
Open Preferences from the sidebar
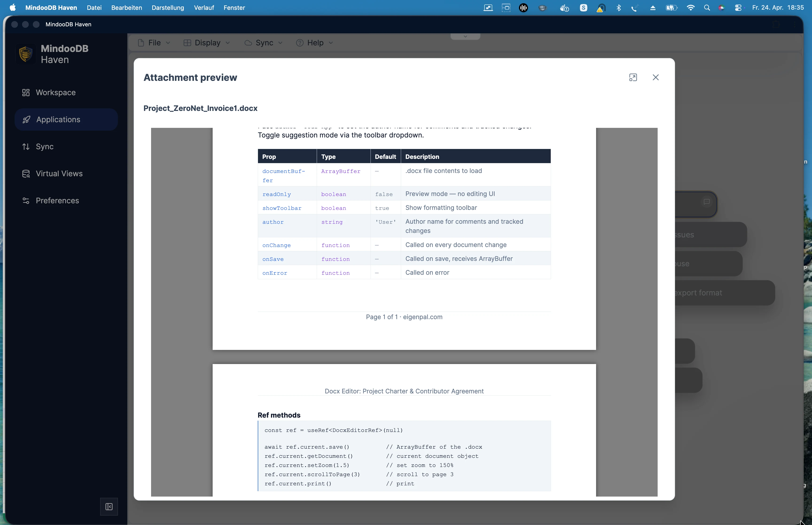57,200
